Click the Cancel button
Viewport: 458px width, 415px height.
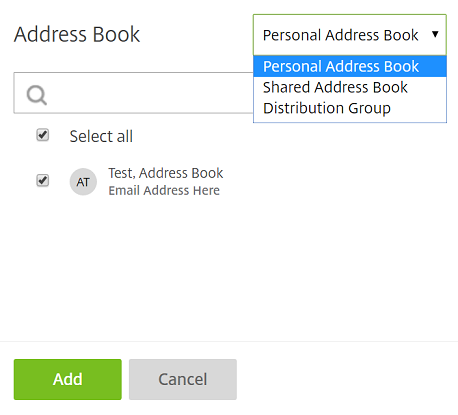pyautogui.click(x=183, y=379)
